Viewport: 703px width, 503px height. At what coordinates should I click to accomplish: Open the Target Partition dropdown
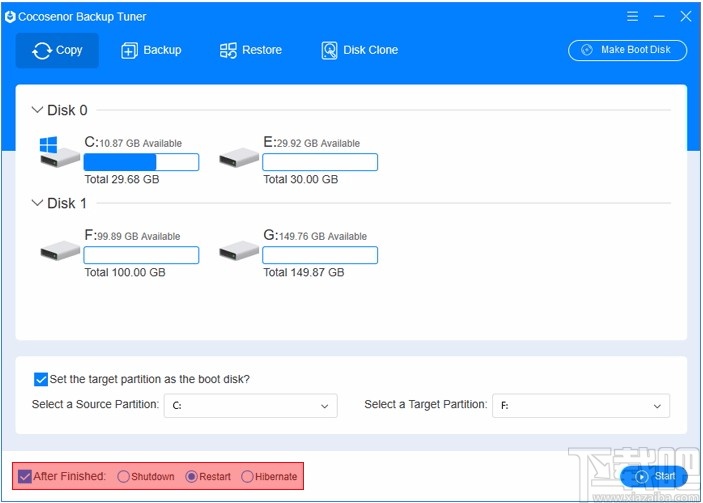pyautogui.click(x=581, y=406)
